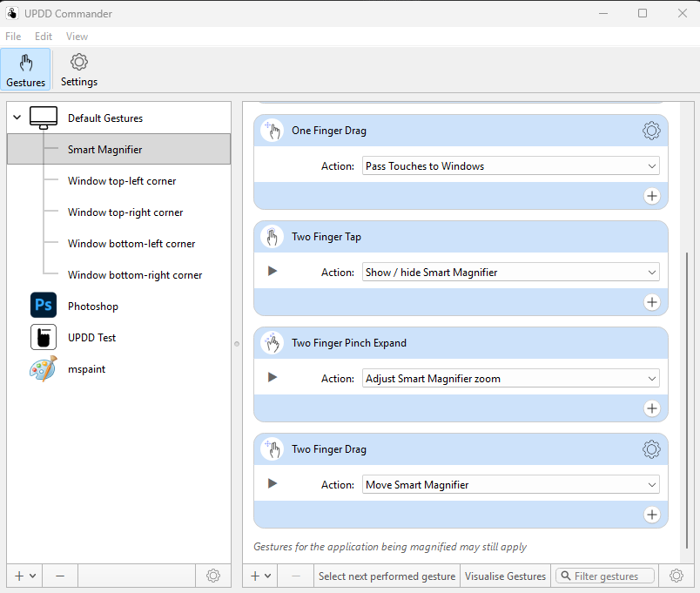
Task: Click Two Finger Pinch Expand gesture icon
Action: [x=272, y=343]
